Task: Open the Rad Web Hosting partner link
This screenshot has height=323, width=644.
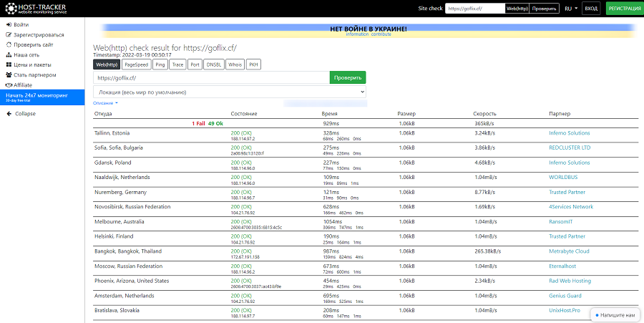Action: (570, 281)
